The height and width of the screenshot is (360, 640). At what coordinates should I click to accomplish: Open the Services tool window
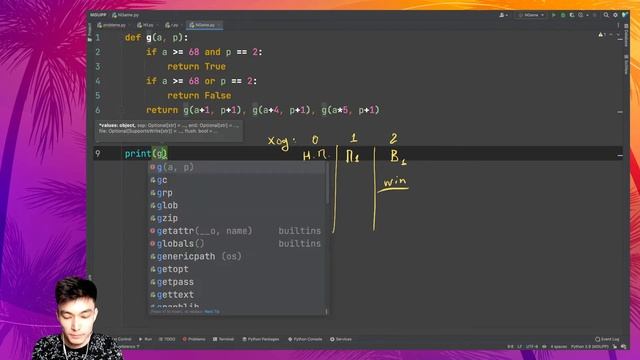(x=341, y=339)
